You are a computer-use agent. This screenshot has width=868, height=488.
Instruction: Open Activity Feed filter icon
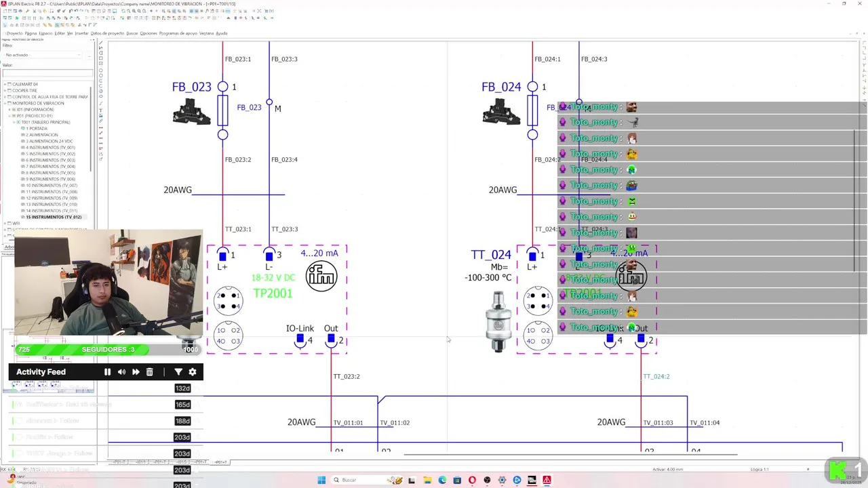tap(178, 372)
